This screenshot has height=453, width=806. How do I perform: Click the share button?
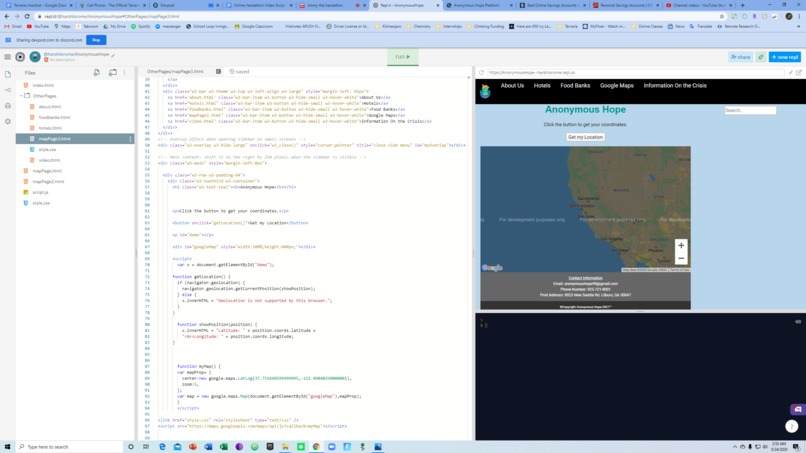[741, 57]
